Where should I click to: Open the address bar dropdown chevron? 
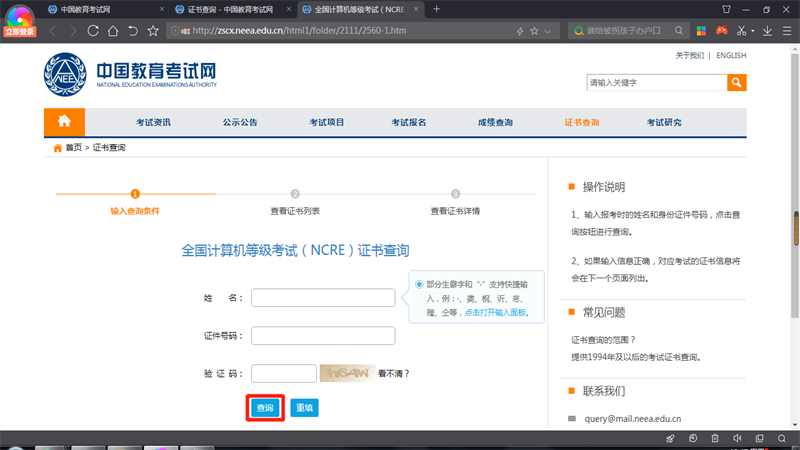[548, 31]
